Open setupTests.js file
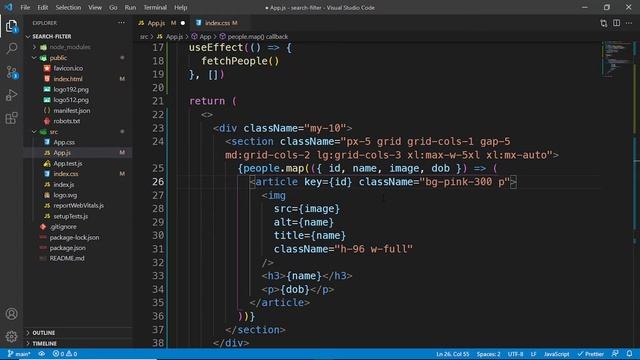This screenshot has height=360, width=640. (71, 216)
